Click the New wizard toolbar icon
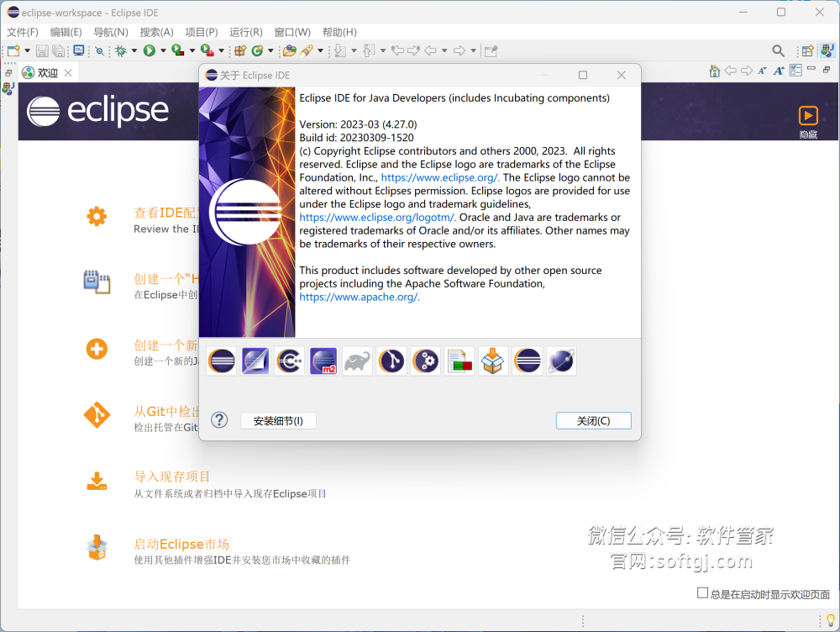The height and width of the screenshot is (632, 840). [14, 50]
